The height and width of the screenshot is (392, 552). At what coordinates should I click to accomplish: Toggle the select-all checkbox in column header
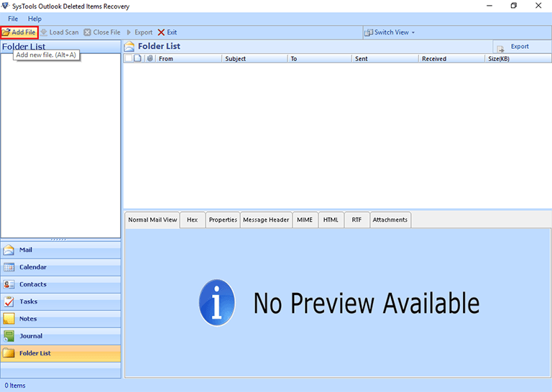tap(129, 58)
